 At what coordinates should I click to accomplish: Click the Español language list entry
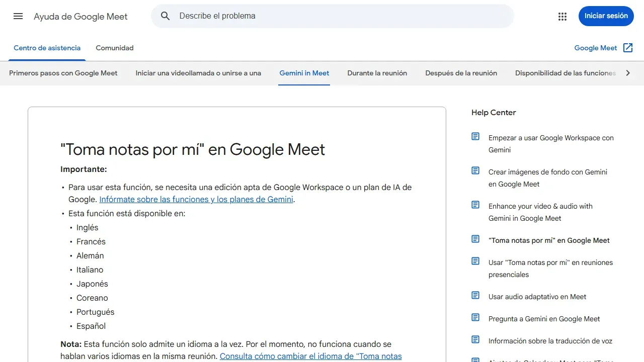(x=91, y=326)
